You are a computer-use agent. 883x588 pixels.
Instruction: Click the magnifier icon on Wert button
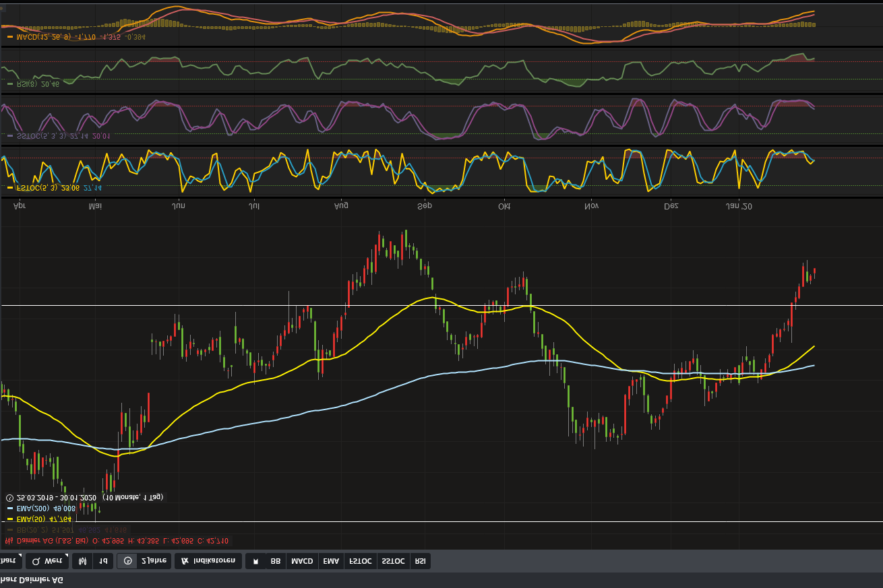coord(36,561)
